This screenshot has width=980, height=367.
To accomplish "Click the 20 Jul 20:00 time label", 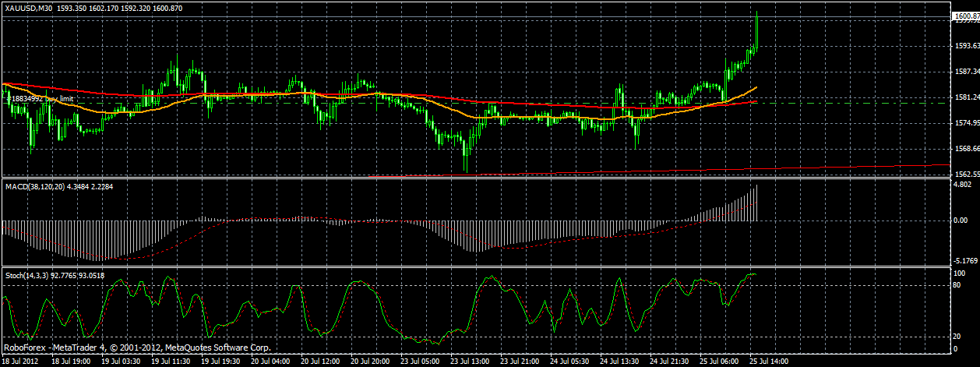I will point(370,362).
